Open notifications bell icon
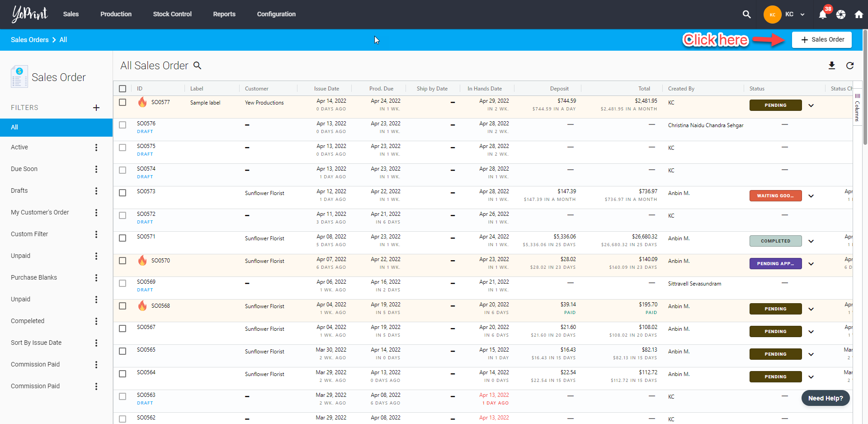 click(x=823, y=14)
